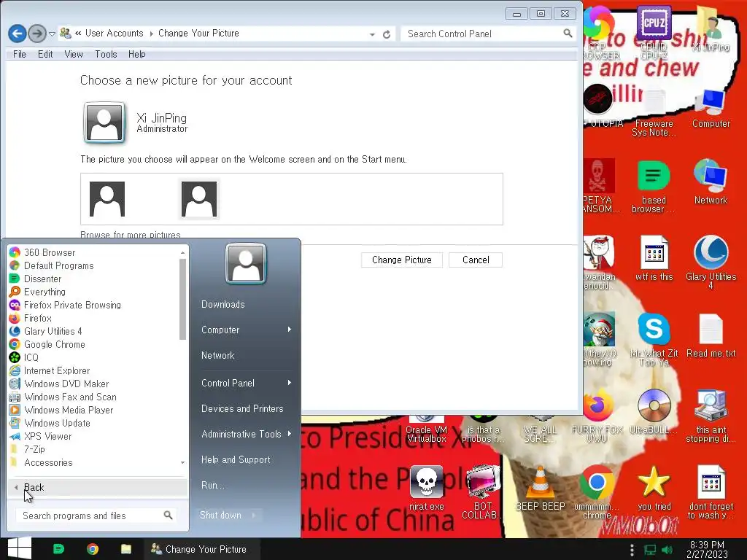Click the Cancel button
This screenshot has height=560, width=747.
[x=476, y=260]
